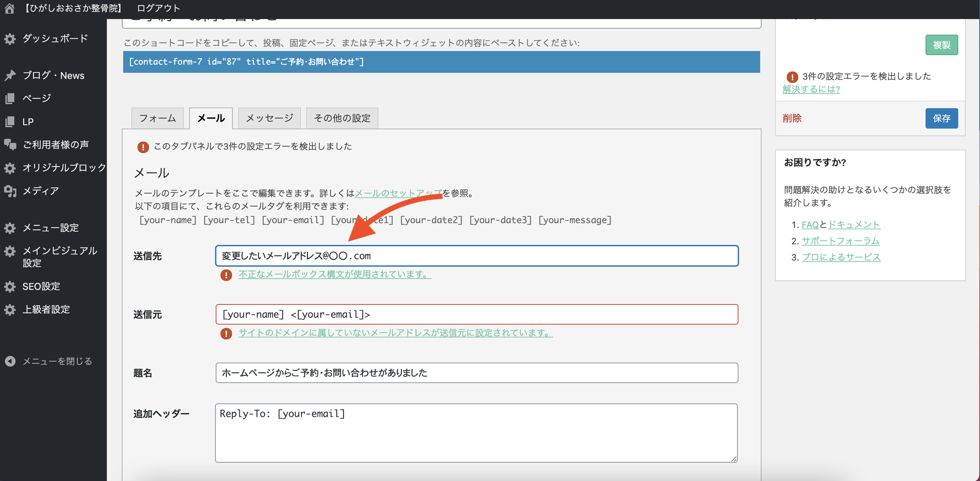Viewport: 980px width, 481px height.
Task: Click the 題名 subject input field
Action: click(476, 372)
